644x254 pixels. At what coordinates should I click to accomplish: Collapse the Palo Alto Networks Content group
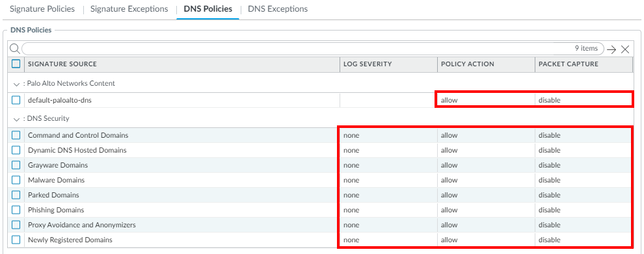click(16, 84)
